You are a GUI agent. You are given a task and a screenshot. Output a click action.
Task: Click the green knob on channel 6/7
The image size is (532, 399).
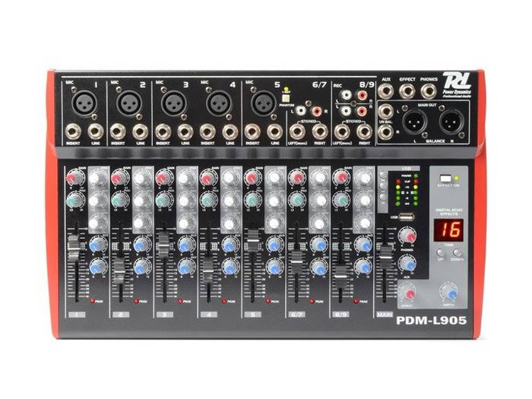click(x=296, y=201)
